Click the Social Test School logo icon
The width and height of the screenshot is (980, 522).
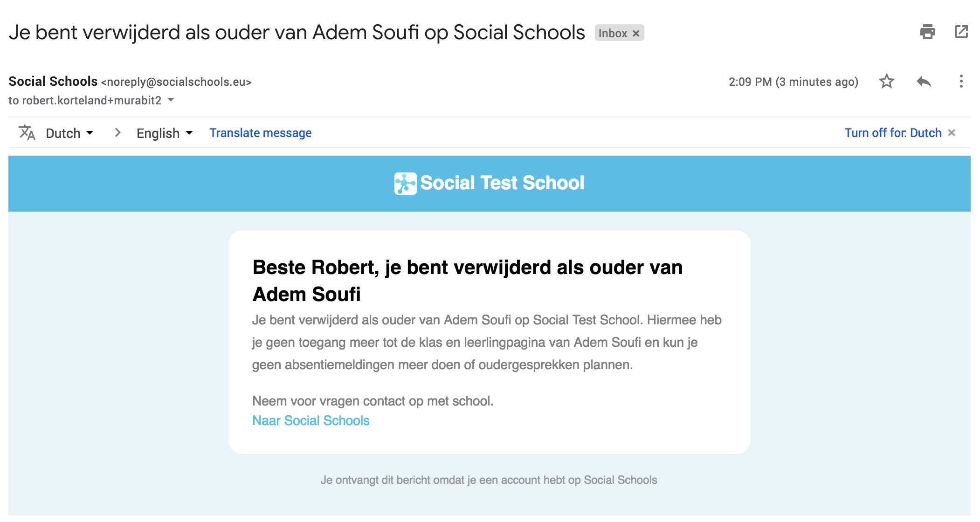coord(405,183)
